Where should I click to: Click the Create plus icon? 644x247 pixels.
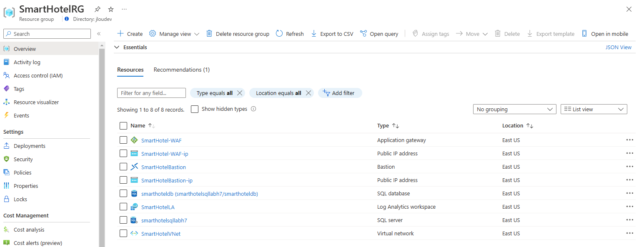point(120,34)
